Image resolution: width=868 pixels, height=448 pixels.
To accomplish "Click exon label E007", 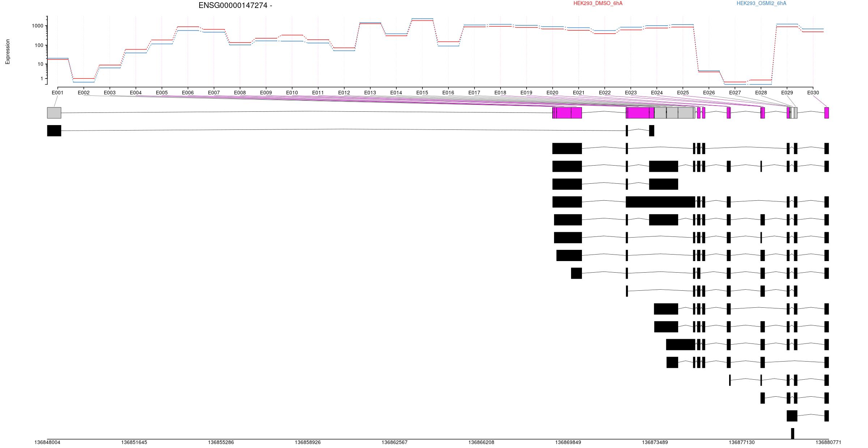I will pyautogui.click(x=214, y=93).
